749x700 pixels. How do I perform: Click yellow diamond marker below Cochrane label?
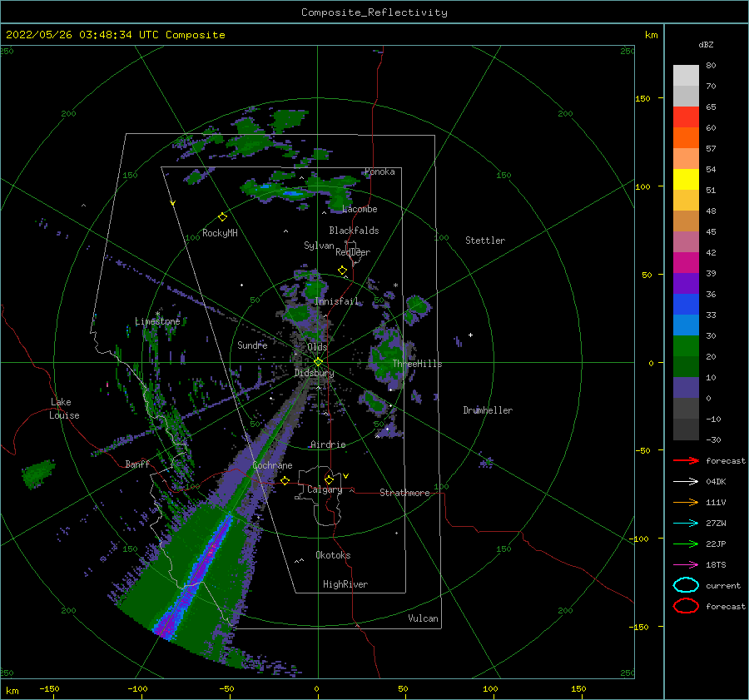point(285,480)
